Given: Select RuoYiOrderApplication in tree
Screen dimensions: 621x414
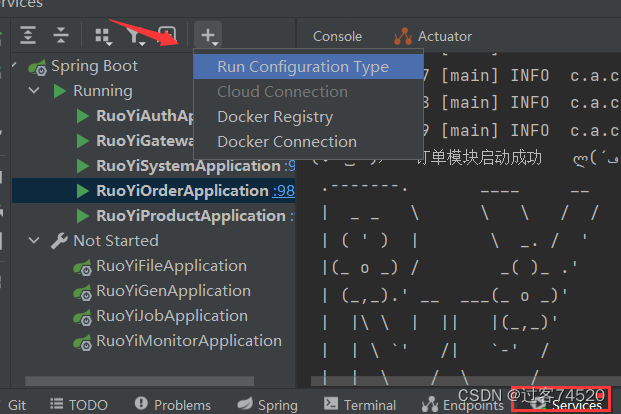Looking at the screenshot, I should click(182, 191).
